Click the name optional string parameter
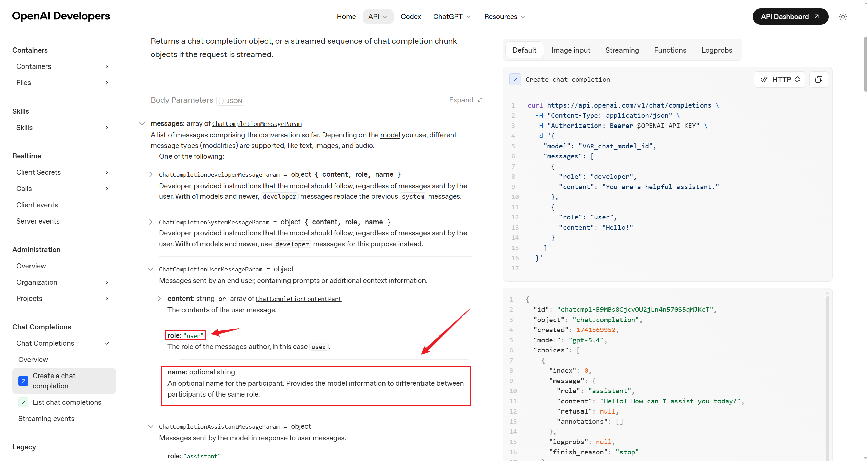The width and height of the screenshot is (868, 461). point(201,372)
